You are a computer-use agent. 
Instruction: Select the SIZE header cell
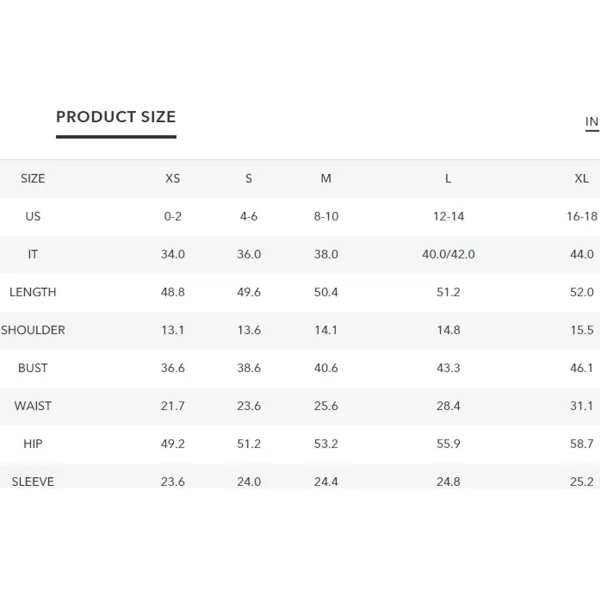point(33,178)
